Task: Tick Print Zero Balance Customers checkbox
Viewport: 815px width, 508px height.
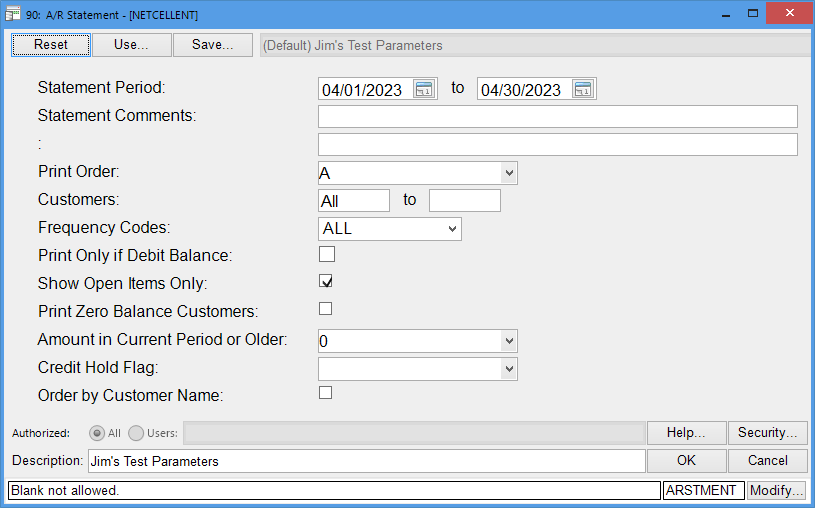Action: click(325, 309)
